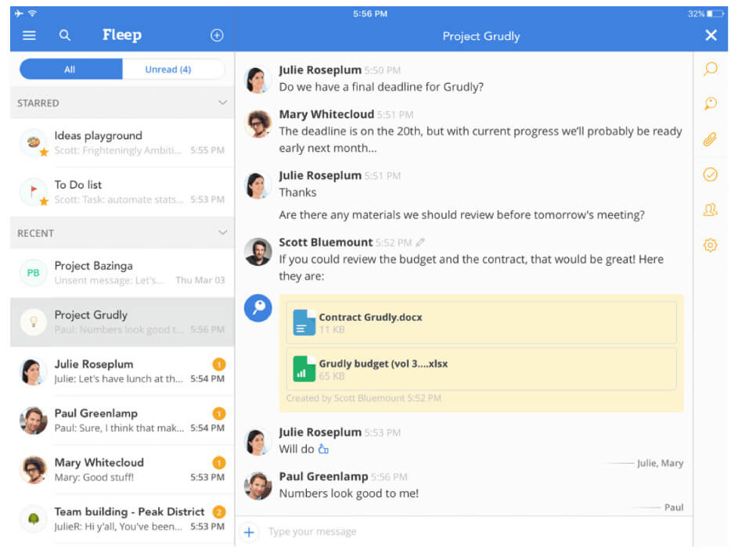Open conversation search in Fleep header

[64, 35]
